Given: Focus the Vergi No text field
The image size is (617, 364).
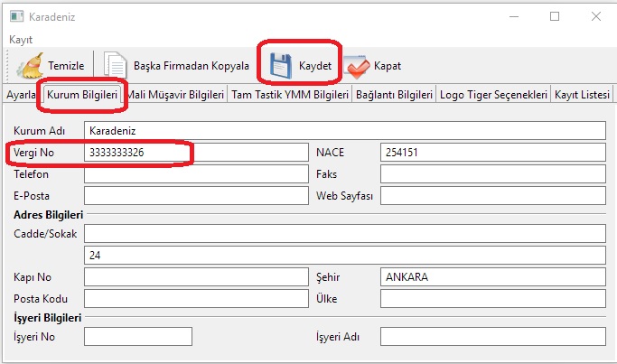Looking at the screenshot, I should [x=195, y=153].
